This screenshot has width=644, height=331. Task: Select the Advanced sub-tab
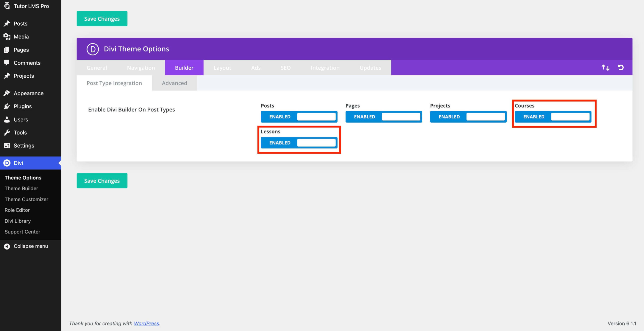click(174, 83)
